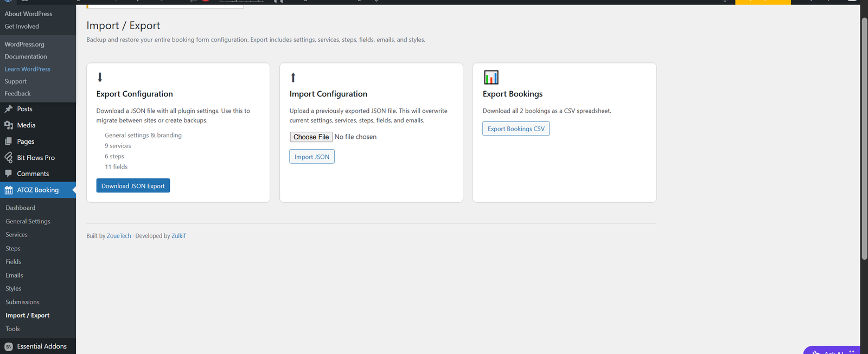
Task: Go to Pages in the sidebar
Action: tap(25, 141)
